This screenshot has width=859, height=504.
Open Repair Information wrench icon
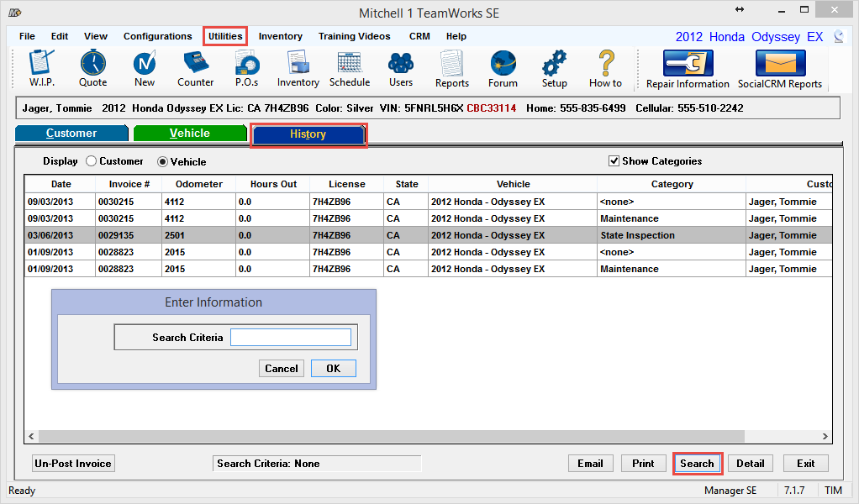(688, 69)
